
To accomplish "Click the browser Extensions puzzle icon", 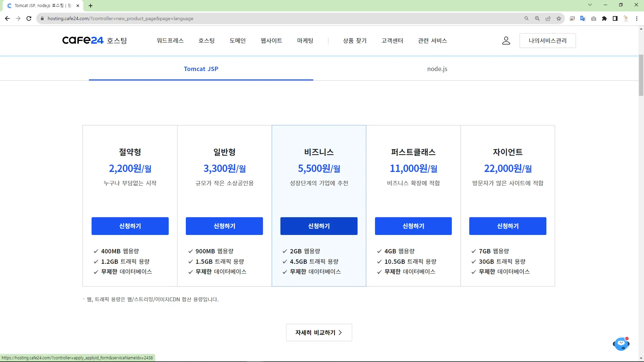I will (x=604, y=18).
